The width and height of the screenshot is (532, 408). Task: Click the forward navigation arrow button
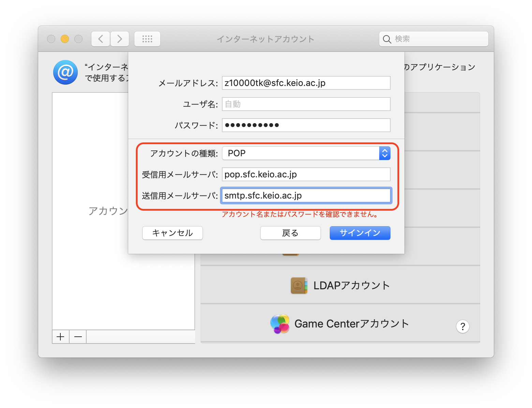[x=120, y=39]
